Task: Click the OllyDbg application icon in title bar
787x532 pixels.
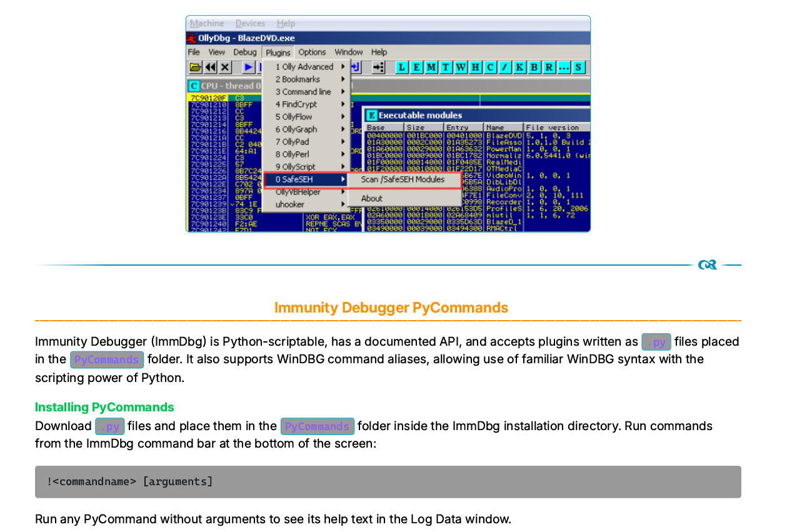Action: (192, 38)
